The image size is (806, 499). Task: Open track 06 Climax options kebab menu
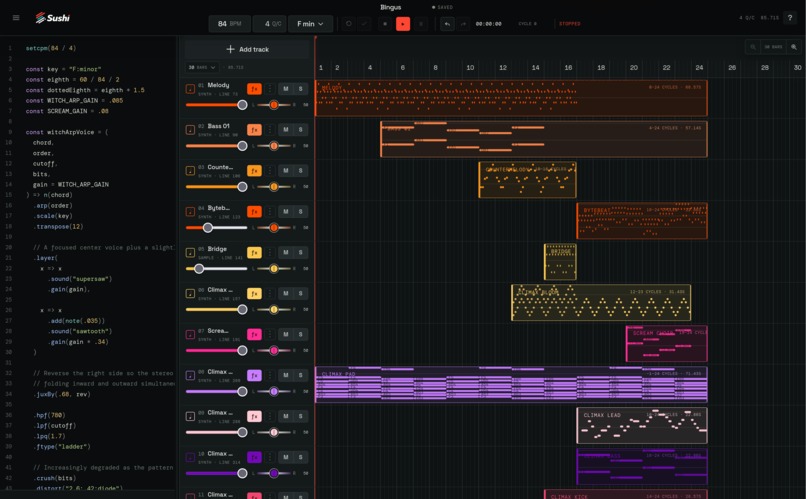(270, 293)
